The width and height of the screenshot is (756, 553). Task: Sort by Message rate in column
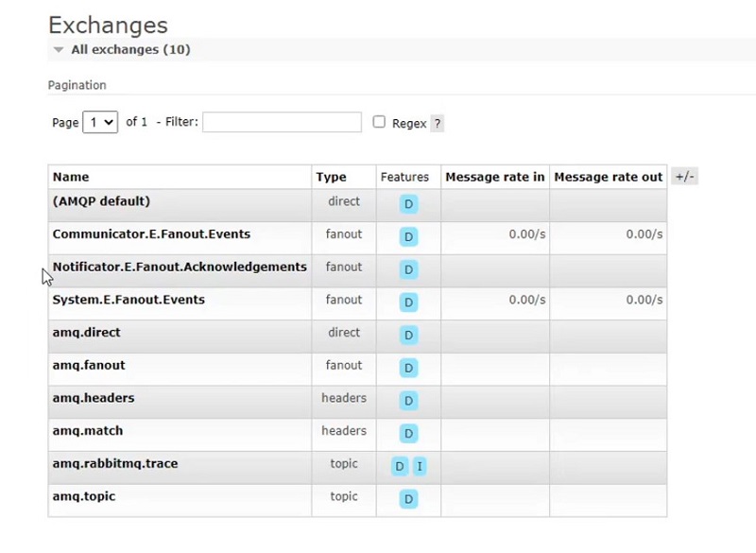click(494, 177)
